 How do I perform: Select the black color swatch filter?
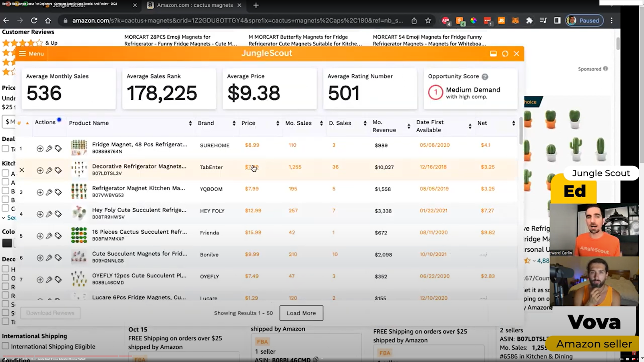(x=7, y=243)
